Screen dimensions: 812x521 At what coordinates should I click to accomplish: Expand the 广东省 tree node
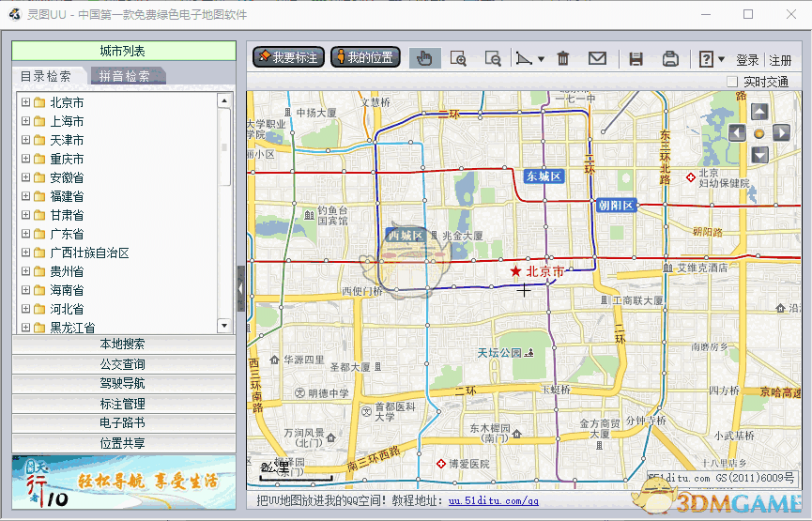(25, 234)
